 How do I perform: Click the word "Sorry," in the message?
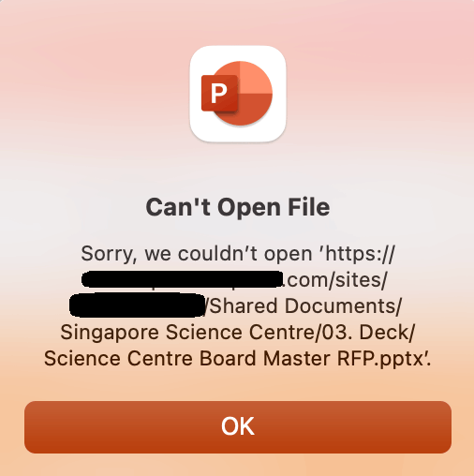click(x=109, y=254)
